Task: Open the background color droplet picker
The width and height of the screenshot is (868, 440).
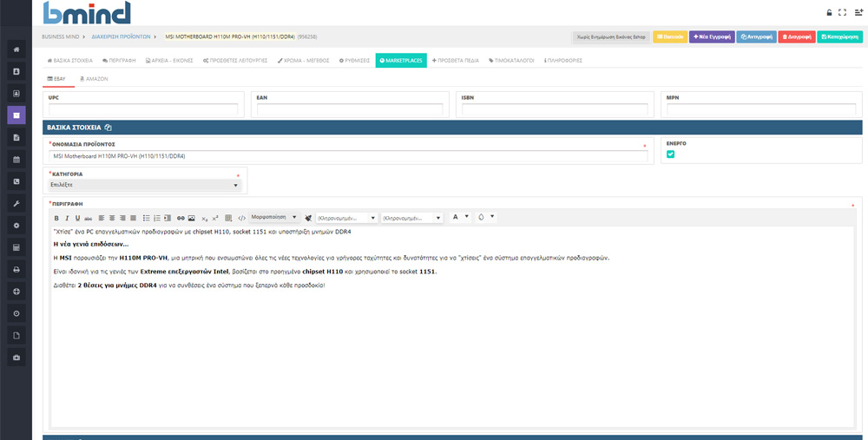Action: [485, 217]
